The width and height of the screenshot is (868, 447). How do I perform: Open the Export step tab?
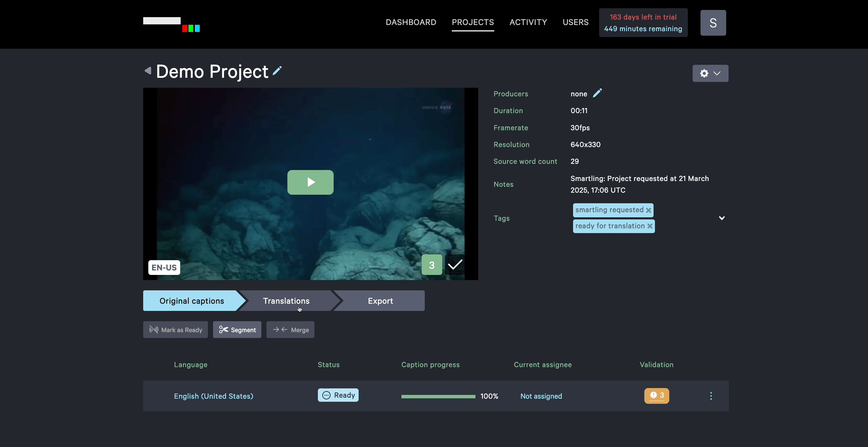pos(380,301)
